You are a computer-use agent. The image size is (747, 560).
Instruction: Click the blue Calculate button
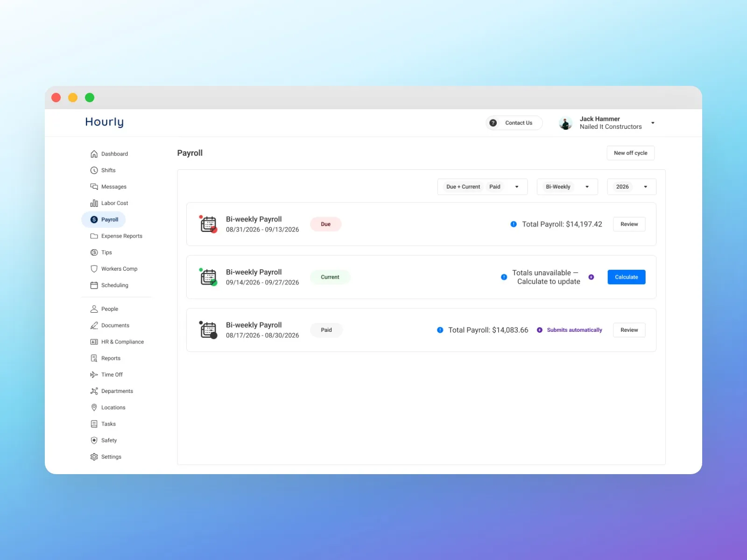tap(626, 277)
